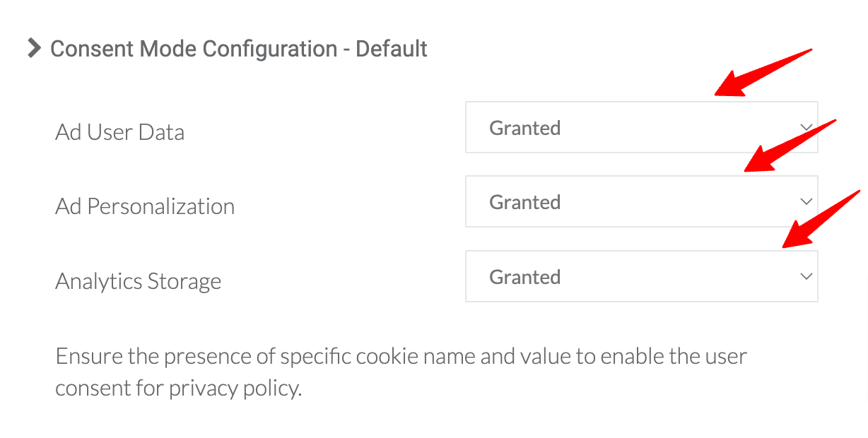Click the 'Analytics Storage' label
868x438 pixels.
(138, 280)
